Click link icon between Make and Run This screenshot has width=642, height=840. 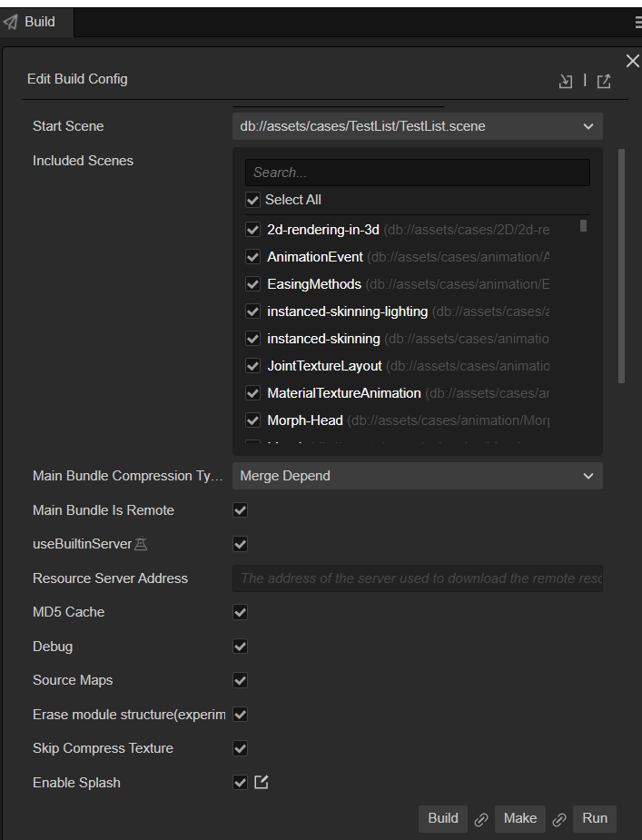[x=559, y=819]
